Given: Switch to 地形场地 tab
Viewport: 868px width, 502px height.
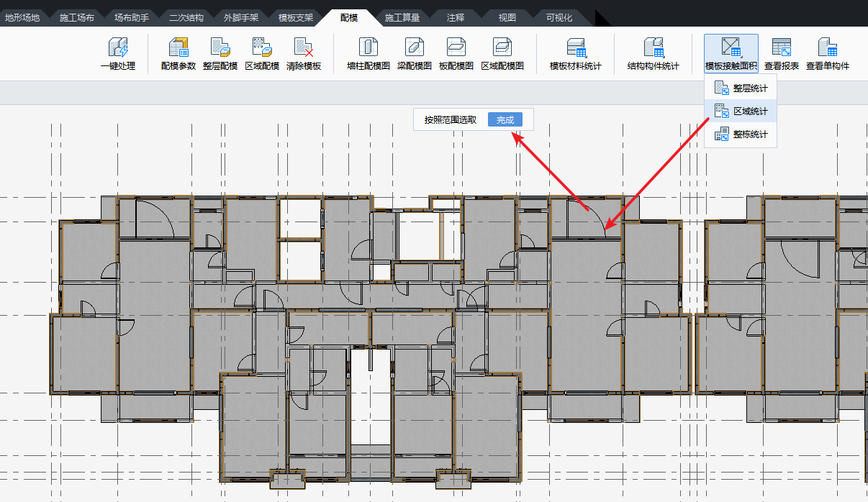Looking at the screenshot, I should [x=22, y=17].
